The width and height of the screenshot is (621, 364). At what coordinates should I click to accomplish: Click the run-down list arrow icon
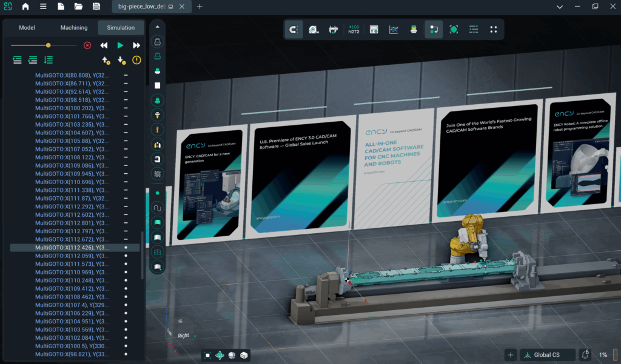click(x=49, y=60)
